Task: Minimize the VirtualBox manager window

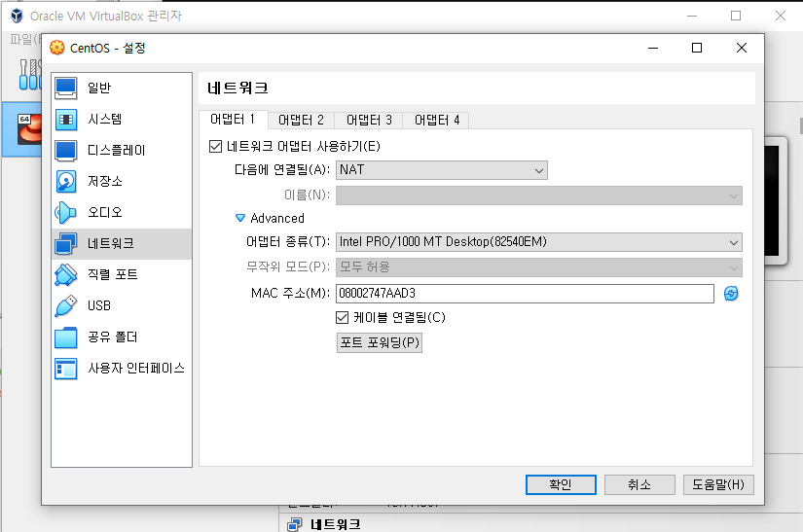Action: click(692, 16)
